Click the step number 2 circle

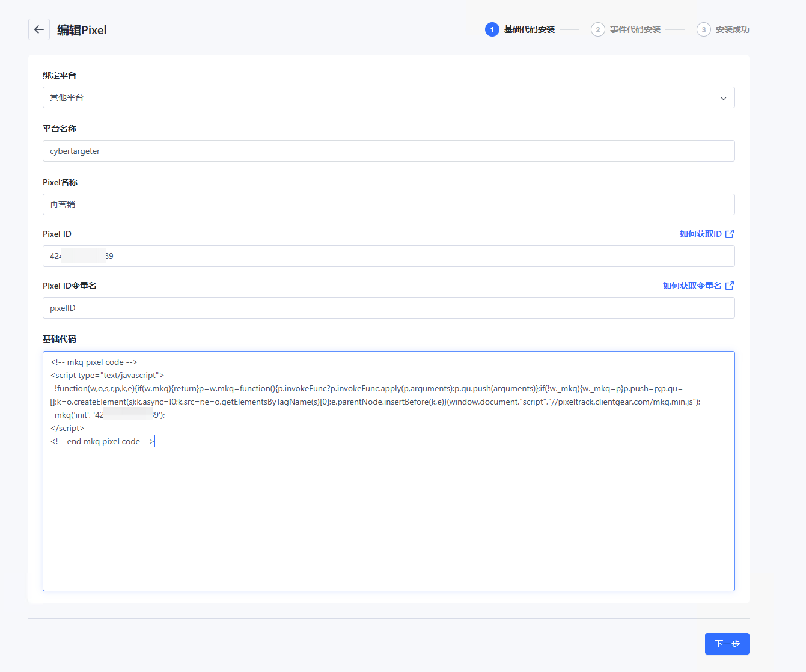(598, 29)
